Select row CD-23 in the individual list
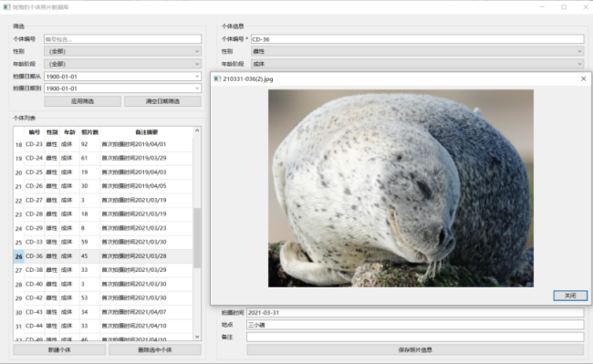The image size is (593, 364). [109, 144]
